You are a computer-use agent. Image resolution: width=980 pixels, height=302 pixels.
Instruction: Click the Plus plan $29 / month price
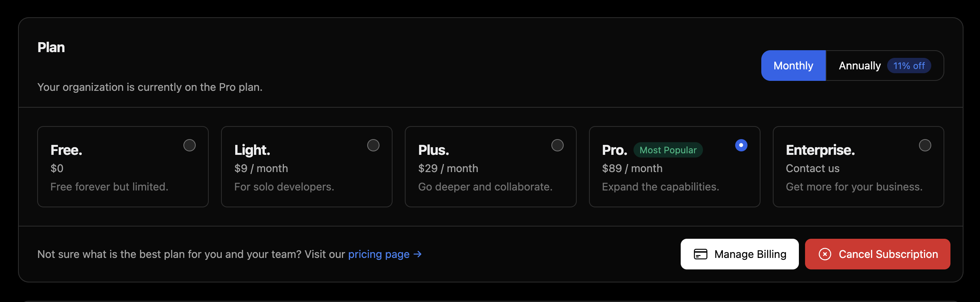[x=448, y=168]
